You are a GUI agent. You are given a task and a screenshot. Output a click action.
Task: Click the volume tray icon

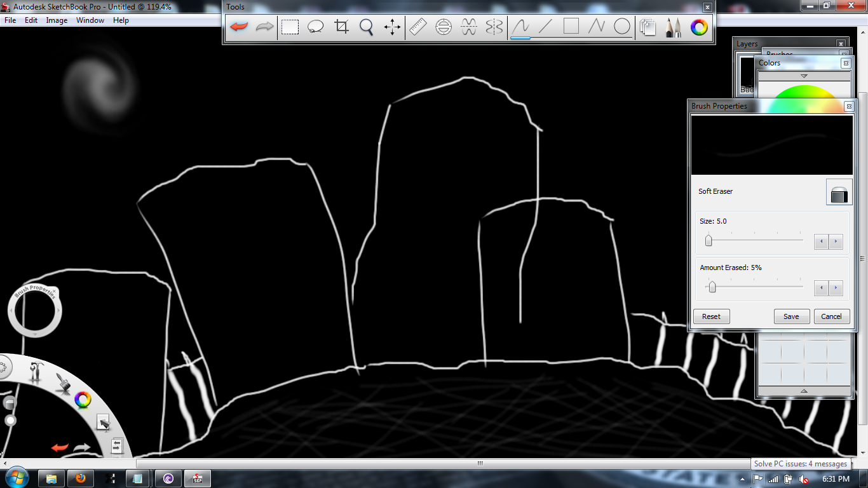point(803,478)
